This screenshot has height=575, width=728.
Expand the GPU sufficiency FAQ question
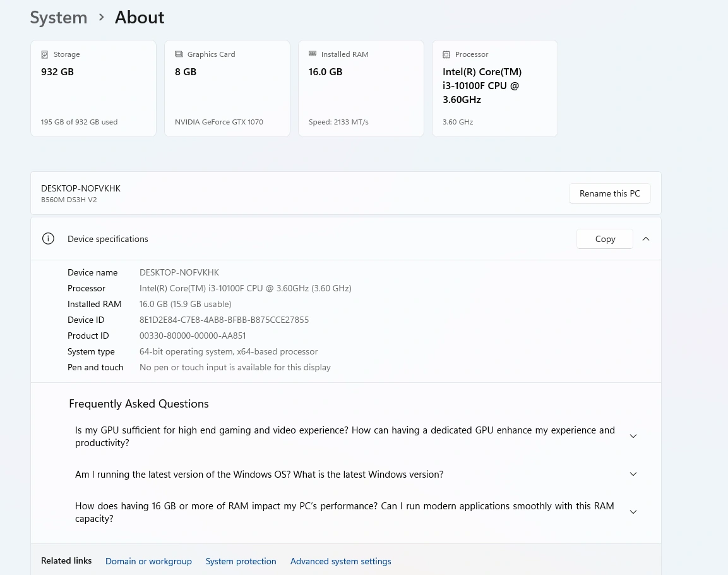click(633, 436)
